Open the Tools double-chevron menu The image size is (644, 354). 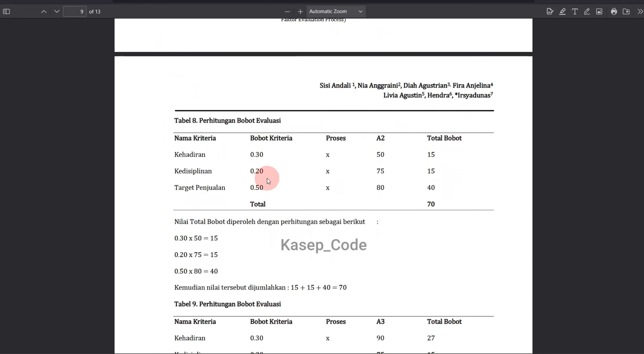tap(640, 12)
